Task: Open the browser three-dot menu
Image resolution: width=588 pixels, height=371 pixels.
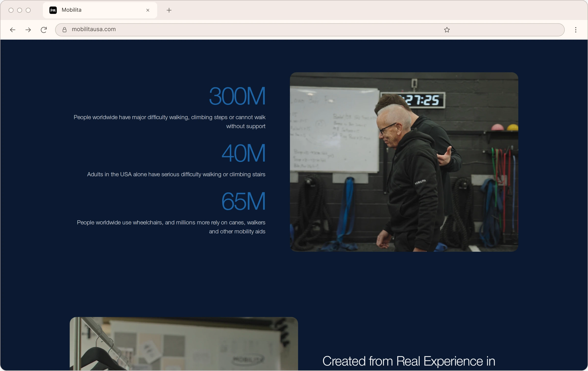Action: click(x=576, y=30)
